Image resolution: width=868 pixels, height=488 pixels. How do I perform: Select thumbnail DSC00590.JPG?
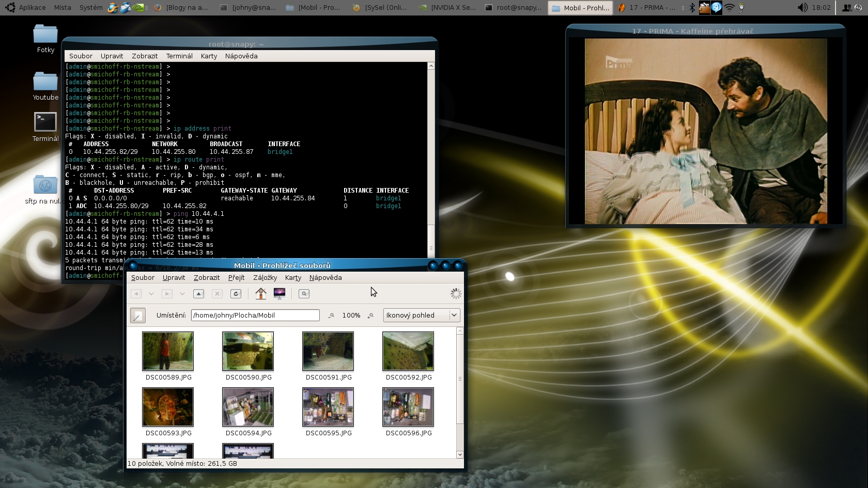click(248, 351)
